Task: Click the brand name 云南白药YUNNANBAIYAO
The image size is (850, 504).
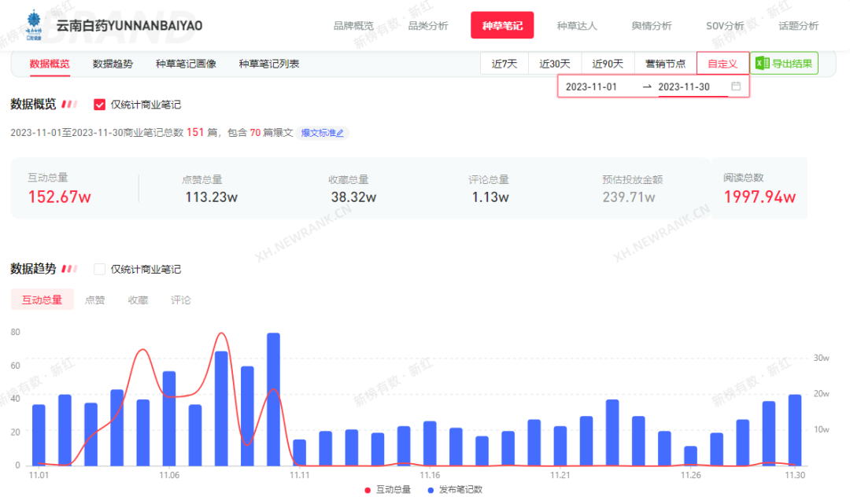Action: click(x=130, y=25)
